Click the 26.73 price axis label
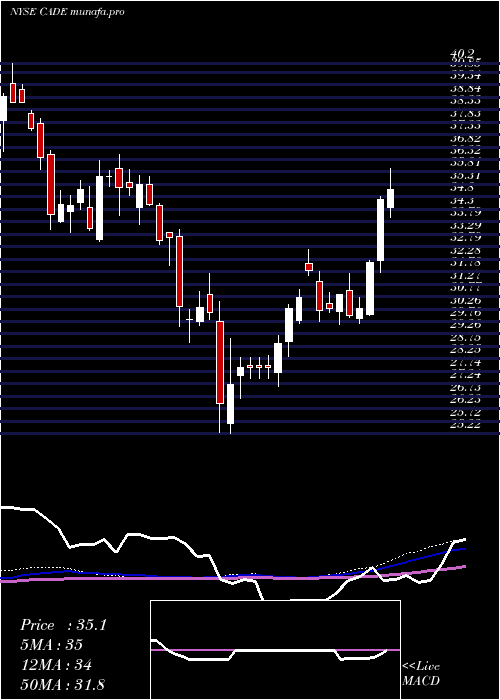Viewport: 500px width, 700px height. (465, 388)
